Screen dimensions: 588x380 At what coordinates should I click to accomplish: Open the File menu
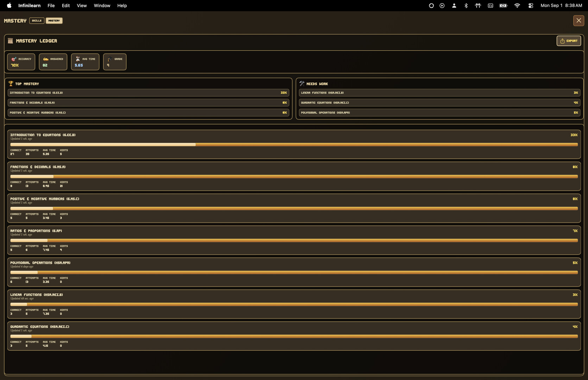point(51,5)
